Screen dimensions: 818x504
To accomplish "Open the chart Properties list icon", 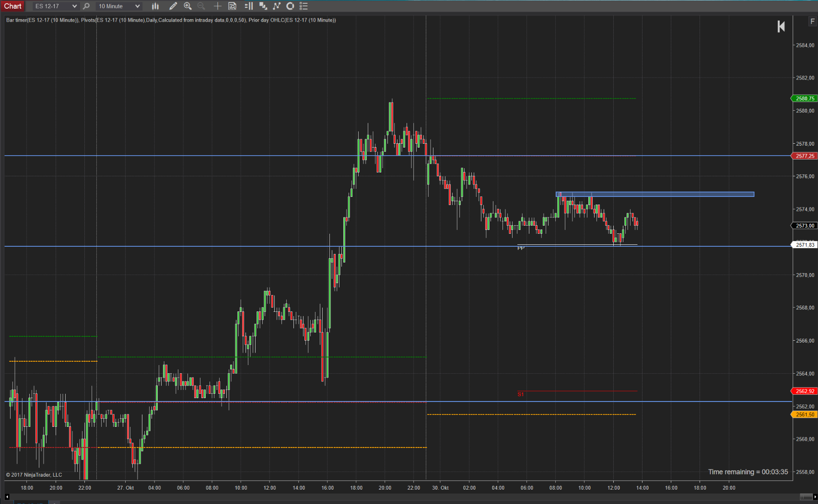I will (x=304, y=6).
